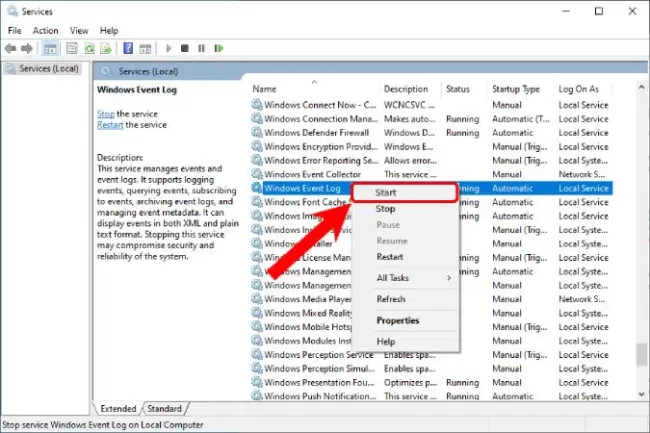This screenshot has height=433, width=650.
Task: Sort by the Status column header
Action: click(x=464, y=89)
